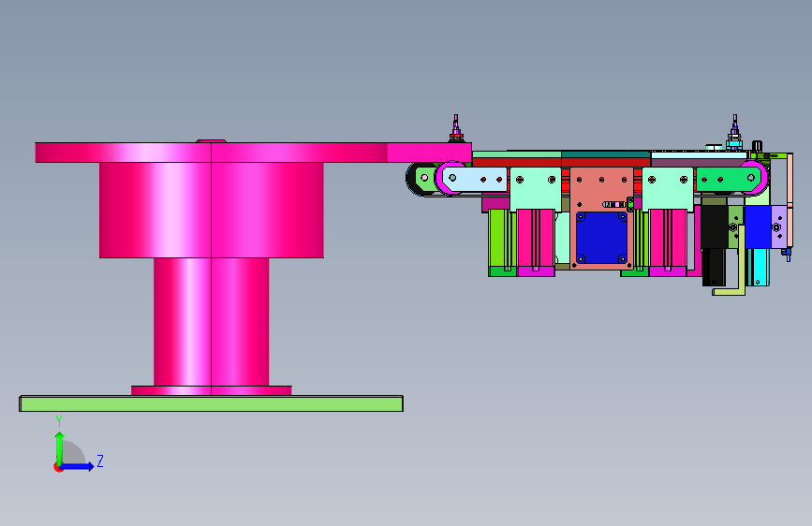Click the Y label on the coordinate triad
The width and height of the screenshot is (812, 526).
click(59, 421)
